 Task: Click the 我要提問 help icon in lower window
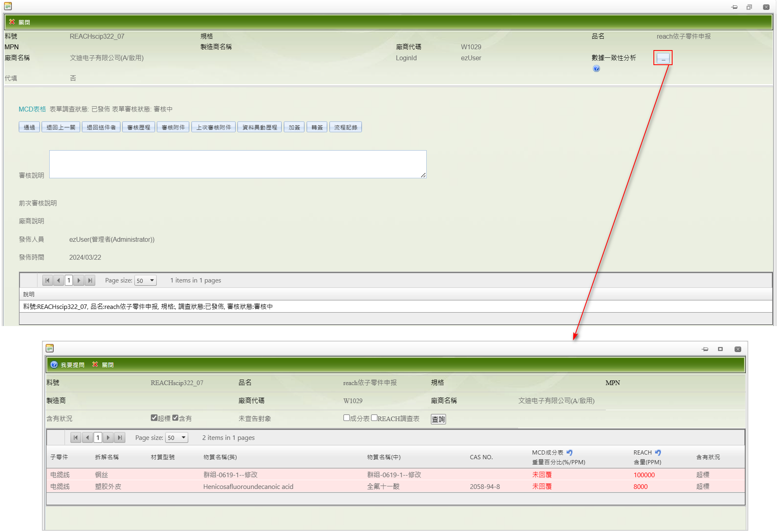point(54,365)
